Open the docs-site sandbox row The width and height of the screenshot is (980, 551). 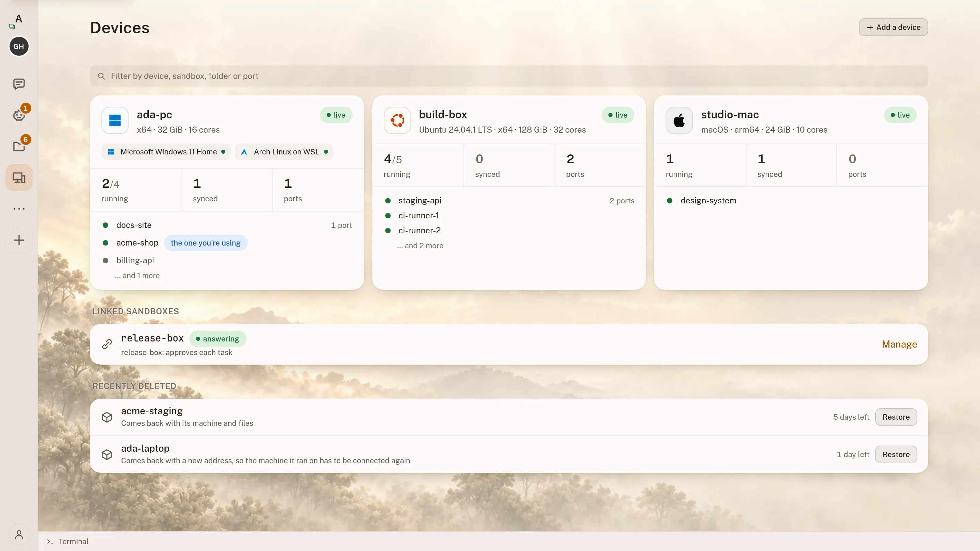pyautogui.click(x=227, y=225)
